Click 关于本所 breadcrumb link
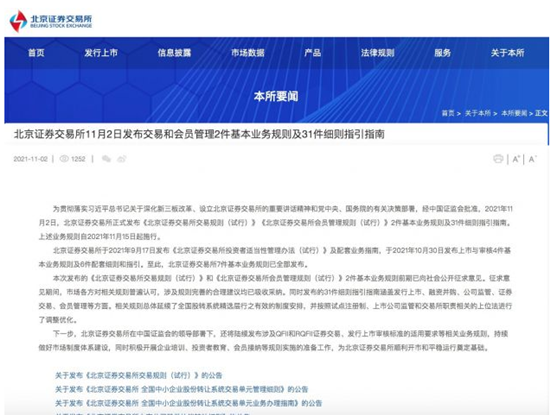Image resolution: width=550 pixels, height=415 pixels. (478, 113)
